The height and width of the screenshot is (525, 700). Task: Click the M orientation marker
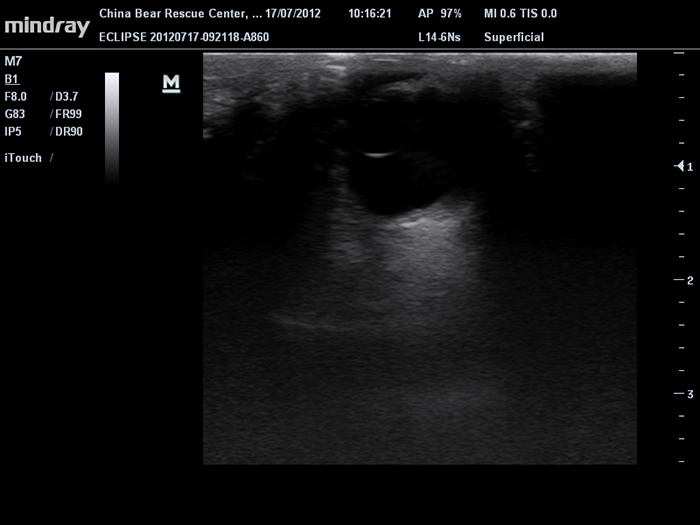coord(171,83)
